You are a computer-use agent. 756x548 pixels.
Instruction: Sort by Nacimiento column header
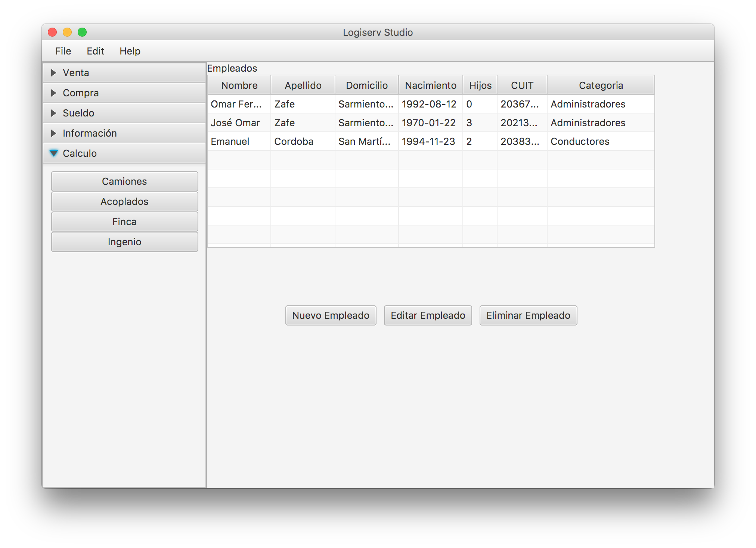point(431,85)
